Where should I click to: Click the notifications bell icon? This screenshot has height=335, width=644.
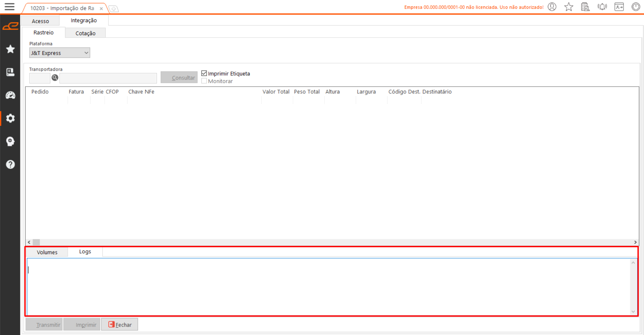(602, 7)
